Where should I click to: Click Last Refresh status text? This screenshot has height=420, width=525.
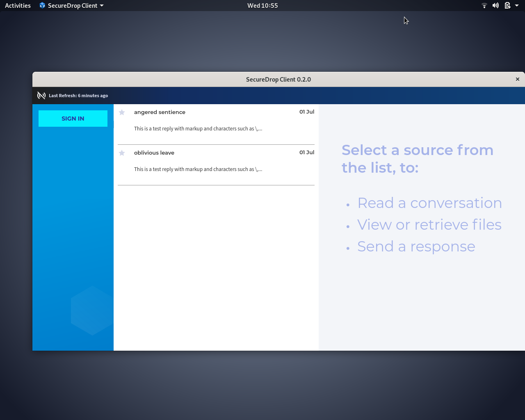(x=78, y=96)
